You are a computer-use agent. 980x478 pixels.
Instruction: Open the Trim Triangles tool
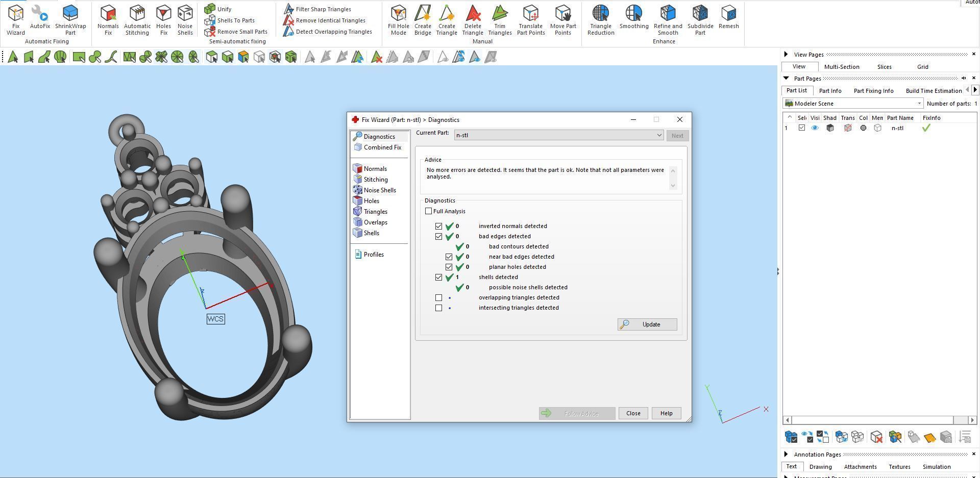click(500, 20)
